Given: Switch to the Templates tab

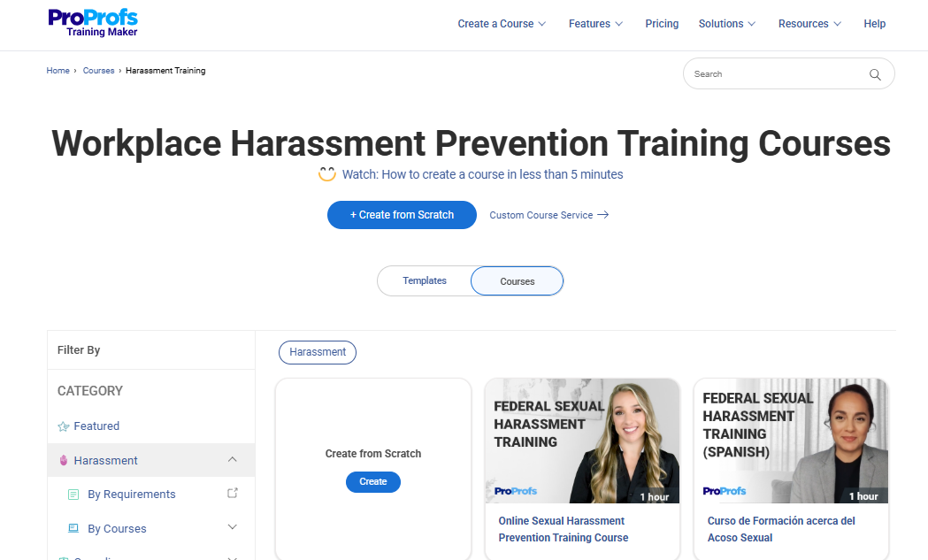Looking at the screenshot, I should 425,280.
